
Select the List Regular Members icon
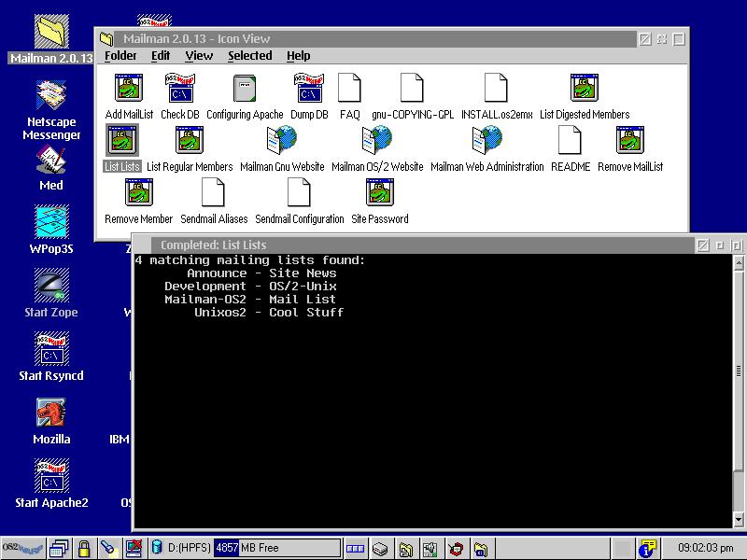[190, 140]
